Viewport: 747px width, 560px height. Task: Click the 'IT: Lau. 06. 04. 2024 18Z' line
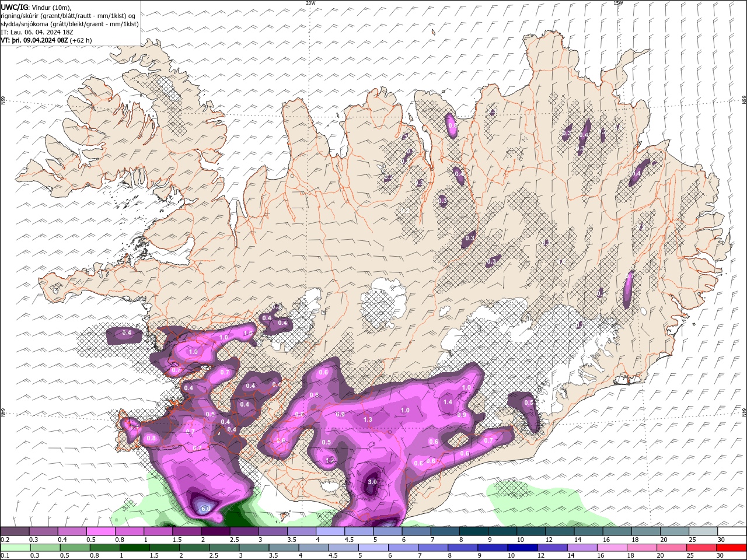pyautogui.click(x=36, y=32)
